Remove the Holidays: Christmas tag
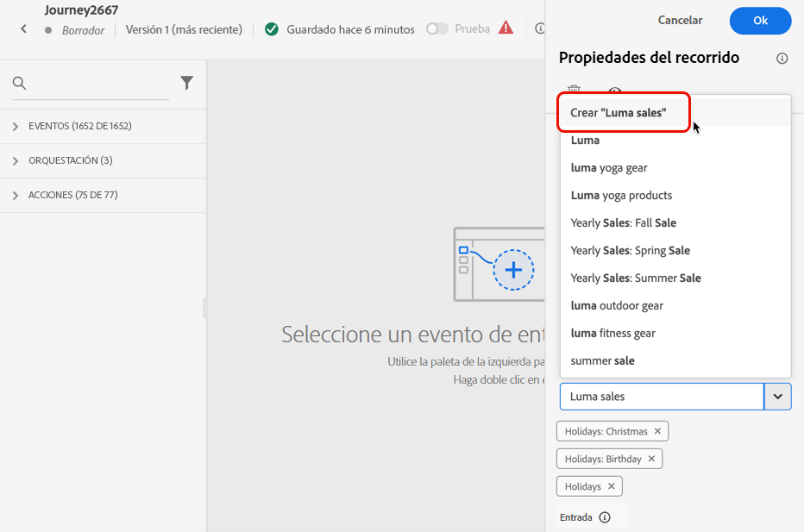 (x=657, y=431)
